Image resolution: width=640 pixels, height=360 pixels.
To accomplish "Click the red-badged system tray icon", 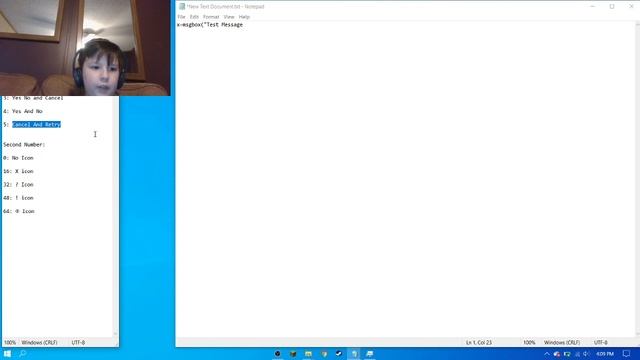I will pos(557,354).
